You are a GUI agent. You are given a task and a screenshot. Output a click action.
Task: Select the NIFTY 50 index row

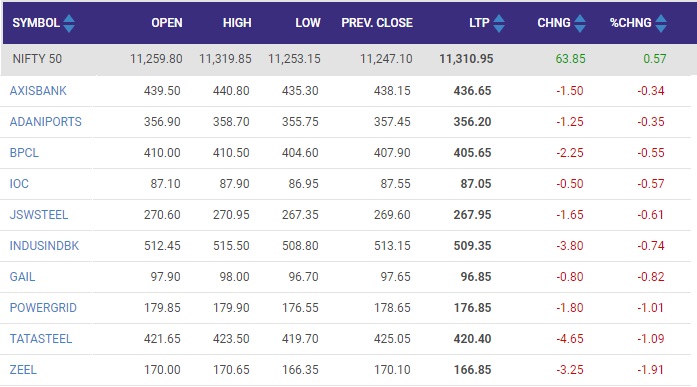pos(349,59)
